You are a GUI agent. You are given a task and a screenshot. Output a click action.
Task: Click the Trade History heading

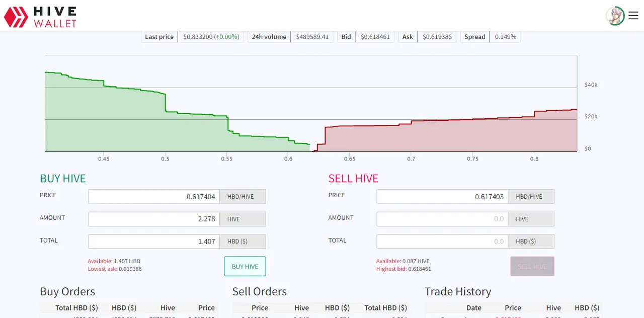458,292
